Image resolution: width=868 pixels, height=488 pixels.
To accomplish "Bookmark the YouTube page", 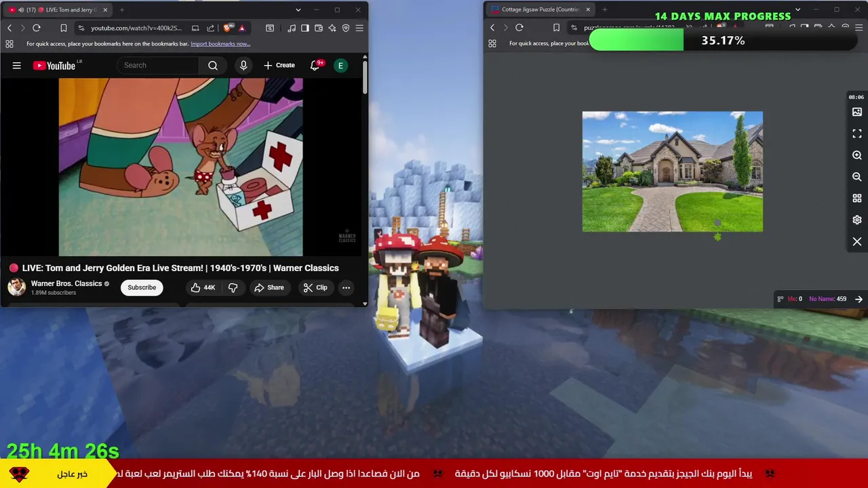I will (64, 28).
